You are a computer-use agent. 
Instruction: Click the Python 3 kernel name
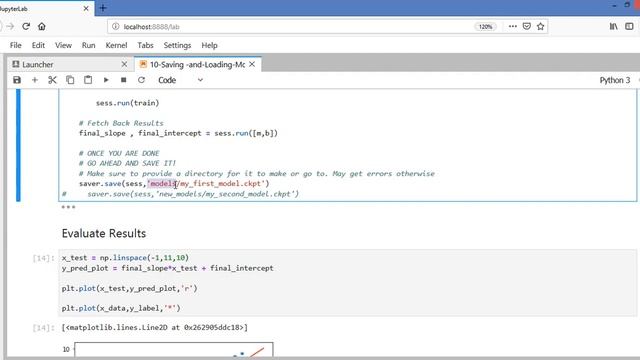click(x=615, y=80)
